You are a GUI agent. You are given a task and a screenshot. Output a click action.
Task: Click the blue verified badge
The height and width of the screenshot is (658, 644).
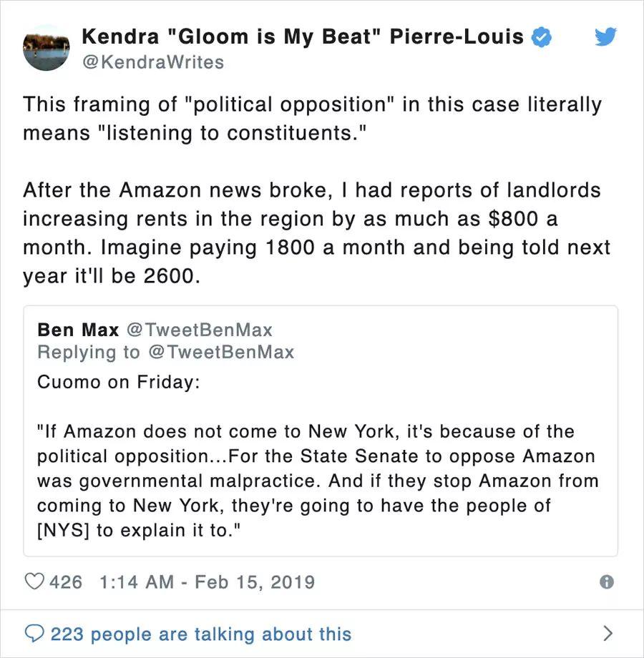point(542,37)
